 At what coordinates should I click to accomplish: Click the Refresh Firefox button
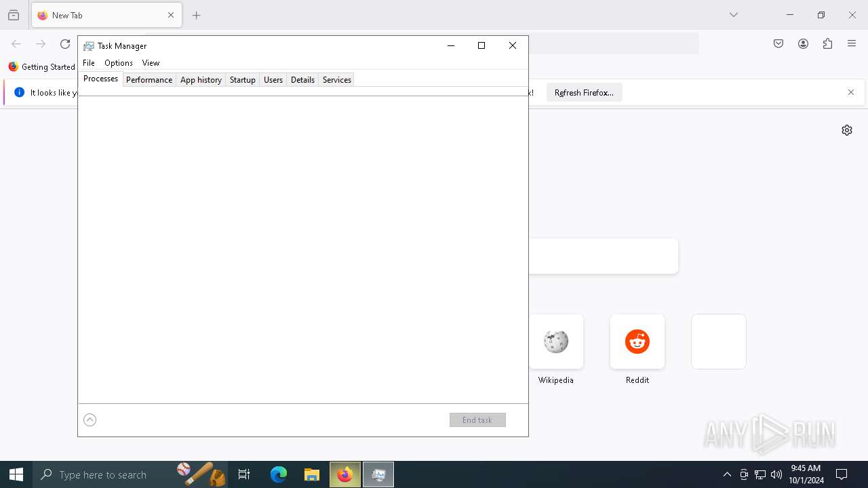[584, 93]
